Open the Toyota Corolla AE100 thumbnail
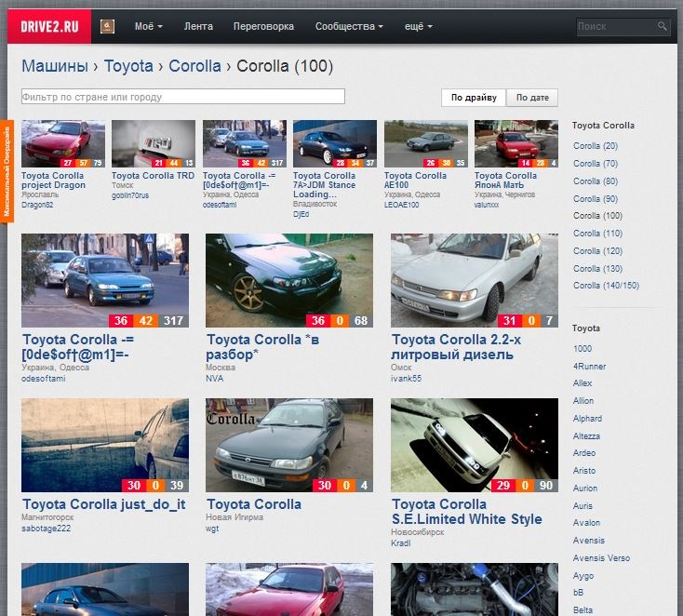The width and height of the screenshot is (683, 616). pyautogui.click(x=426, y=143)
